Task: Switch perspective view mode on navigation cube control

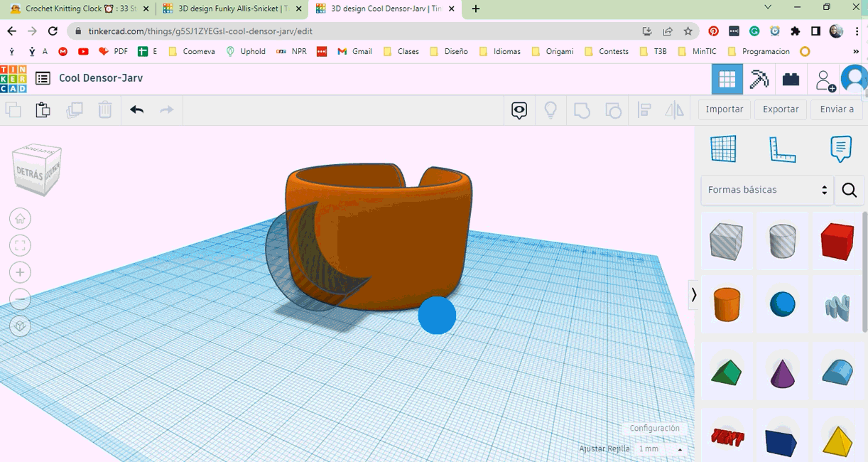Action: [20, 326]
